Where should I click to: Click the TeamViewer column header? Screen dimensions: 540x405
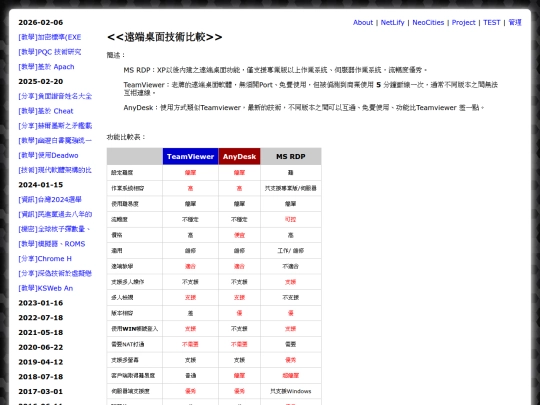tap(190, 156)
